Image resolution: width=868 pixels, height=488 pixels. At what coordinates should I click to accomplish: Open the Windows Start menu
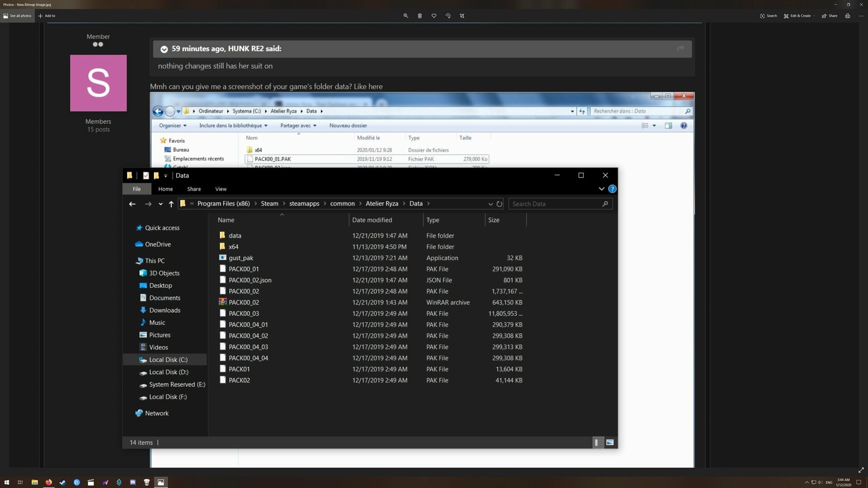7,482
